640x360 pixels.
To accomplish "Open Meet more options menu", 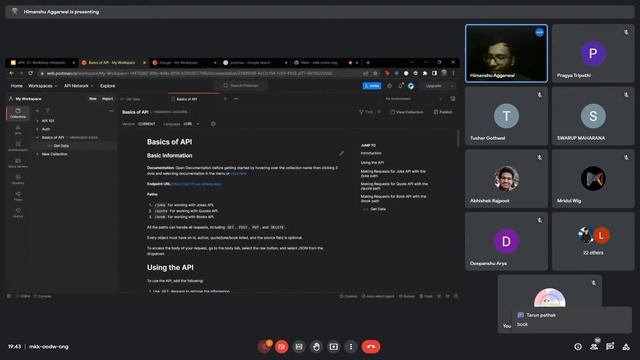I will (351, 347).
